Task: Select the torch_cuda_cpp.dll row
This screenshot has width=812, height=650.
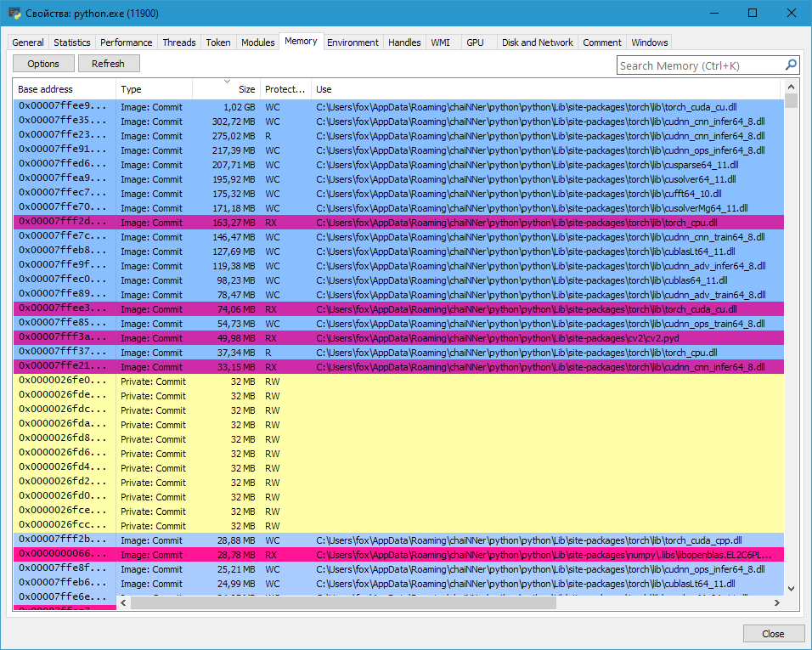Action: point(398,540)
